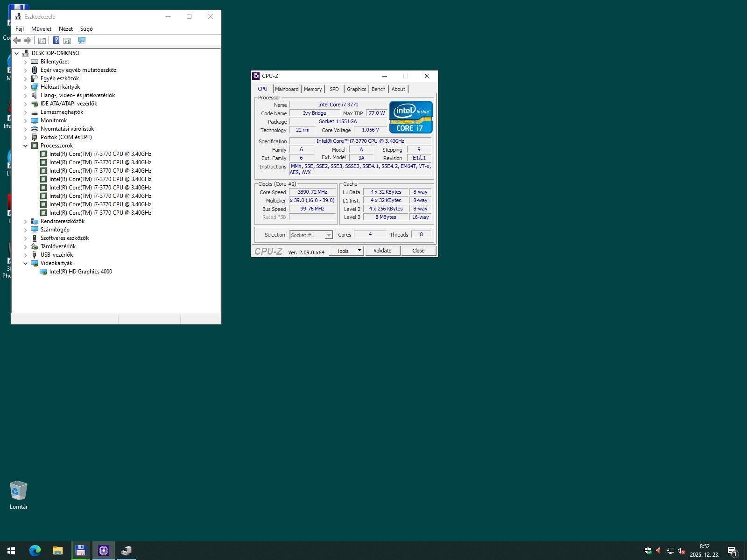Click the Hálózati kártyák network icon
The height and width of the screenshot is (560, 747).
pos(35,87)
